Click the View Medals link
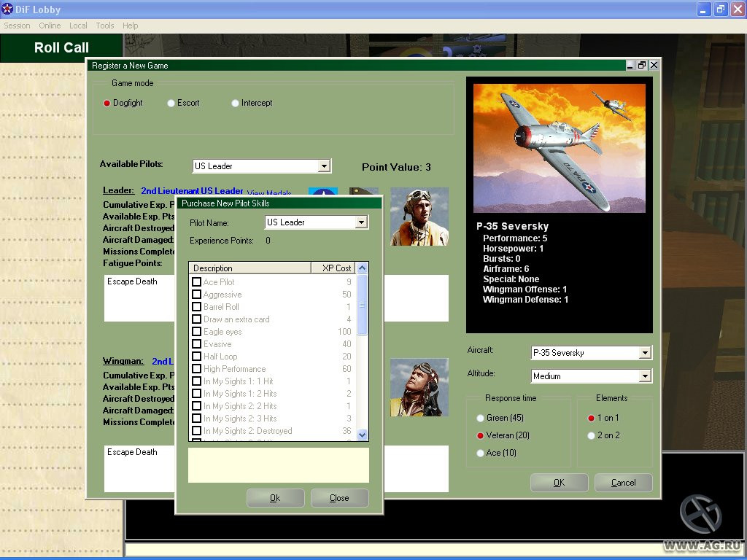This screenshot has height=560, width=747. click(x=269, y=192)
